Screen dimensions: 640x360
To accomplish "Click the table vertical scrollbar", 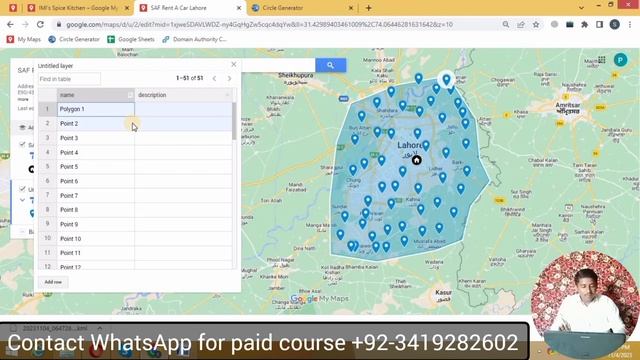I will [234, 121].
